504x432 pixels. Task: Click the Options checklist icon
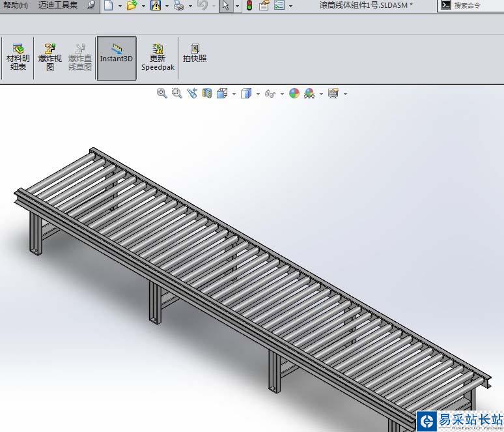click(x=279, y=5)
